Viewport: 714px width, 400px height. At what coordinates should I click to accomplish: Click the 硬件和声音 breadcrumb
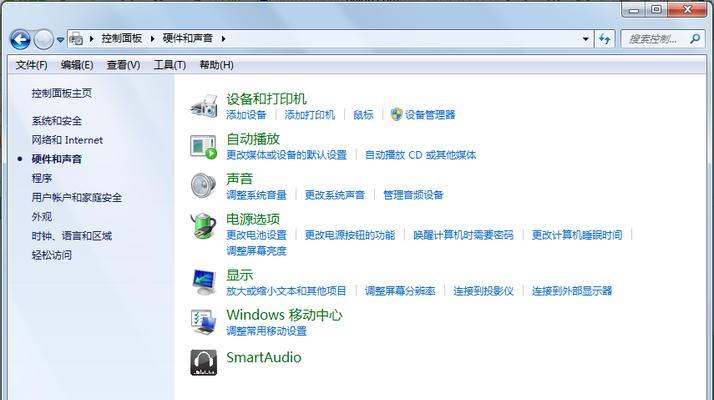(x=188, y=38)
